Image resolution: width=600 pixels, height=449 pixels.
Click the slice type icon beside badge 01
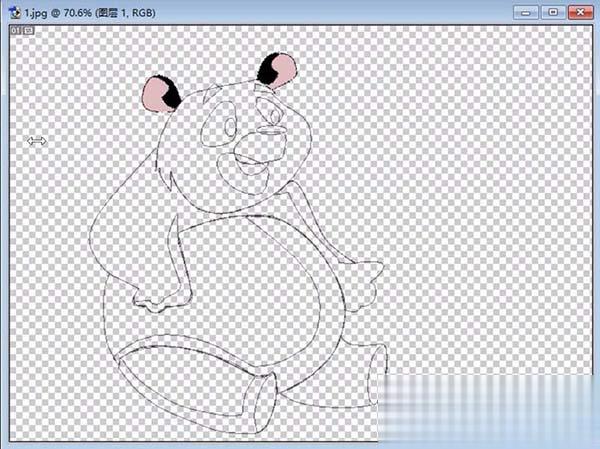29,31
